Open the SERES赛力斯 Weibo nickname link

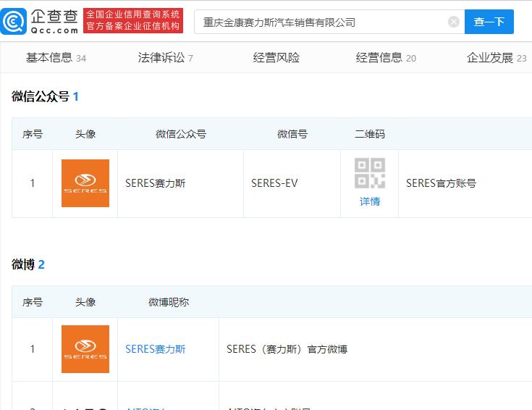click(155, 349)
